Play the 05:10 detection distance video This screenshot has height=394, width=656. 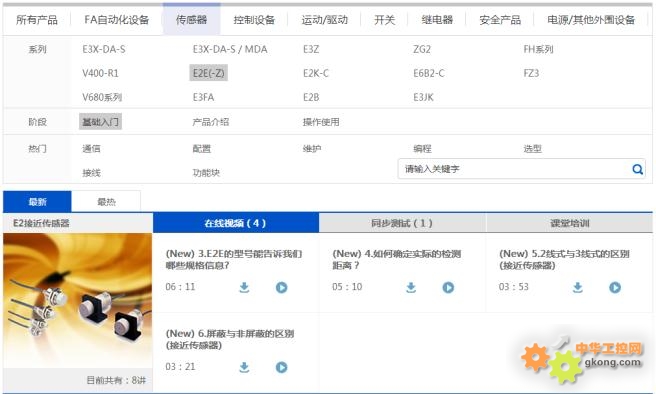tap(448, 287)
